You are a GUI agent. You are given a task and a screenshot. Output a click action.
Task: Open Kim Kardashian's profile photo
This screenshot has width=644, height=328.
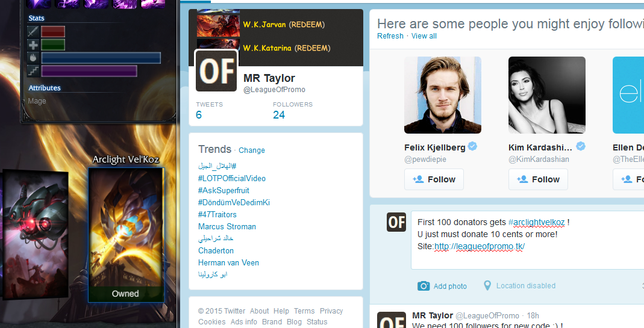pyautogui.click(x=547, y=95)
